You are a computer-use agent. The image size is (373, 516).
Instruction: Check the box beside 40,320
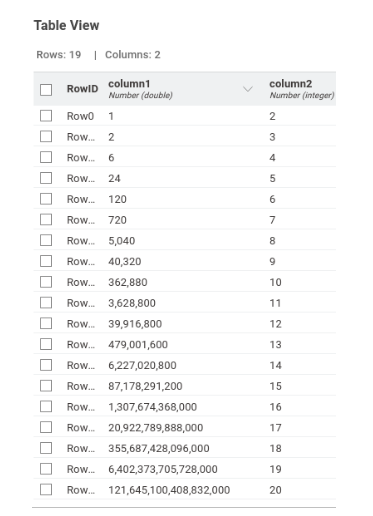pyautogui.click(x=46, y=261)
